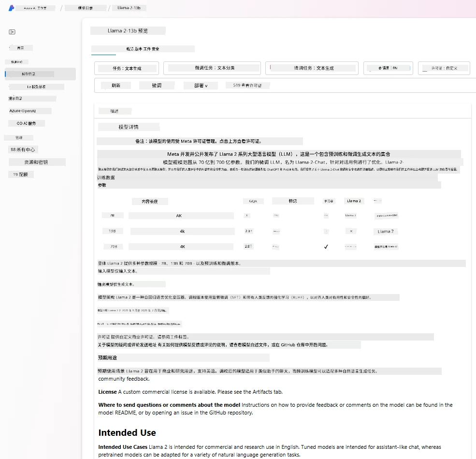Click the 微调 button

(x=157, y=86)
